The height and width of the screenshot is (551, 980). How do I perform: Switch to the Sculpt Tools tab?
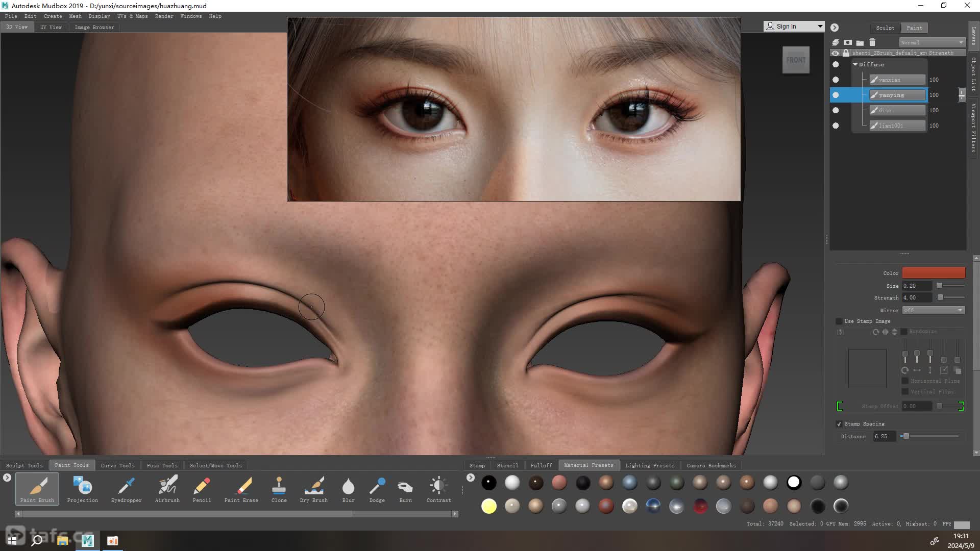[x=24, y=465]
